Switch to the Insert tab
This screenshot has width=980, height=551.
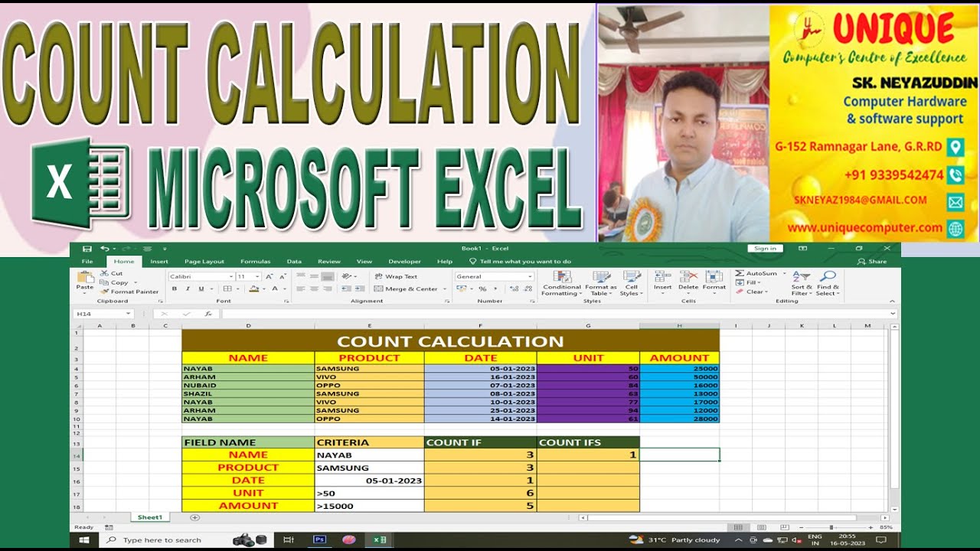click(x=159, y=262)
